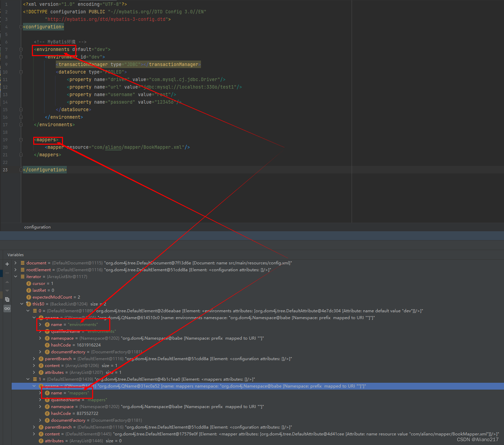Click the field icon beside lastRet

click(29, 290)
